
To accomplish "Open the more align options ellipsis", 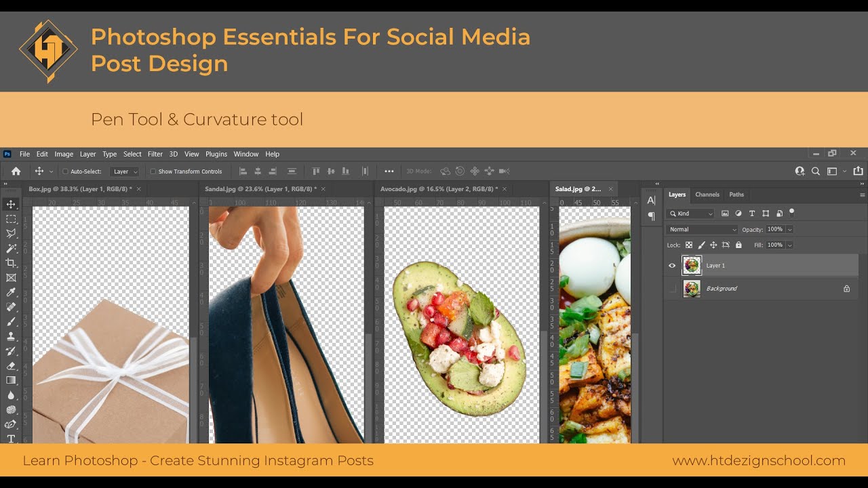I will 389,171.
